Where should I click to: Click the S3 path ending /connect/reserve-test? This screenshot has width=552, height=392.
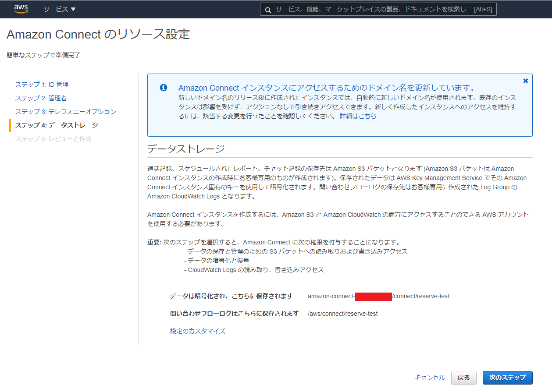point(378,297)
